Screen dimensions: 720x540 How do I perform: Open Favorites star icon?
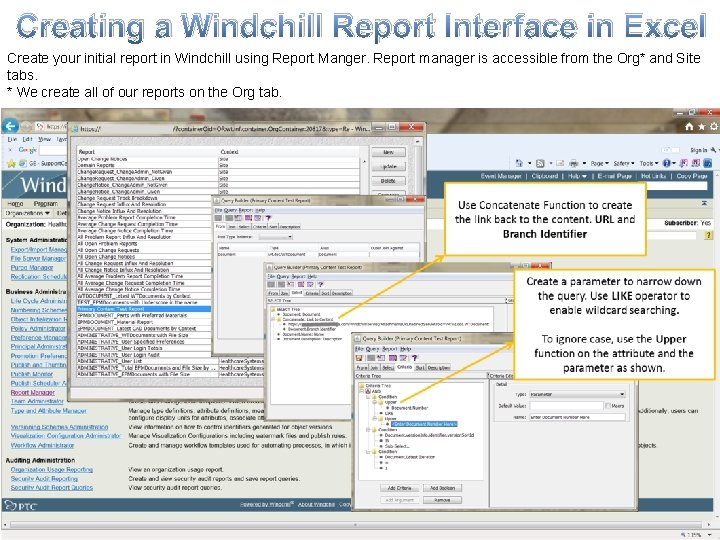tap(701, 126)
